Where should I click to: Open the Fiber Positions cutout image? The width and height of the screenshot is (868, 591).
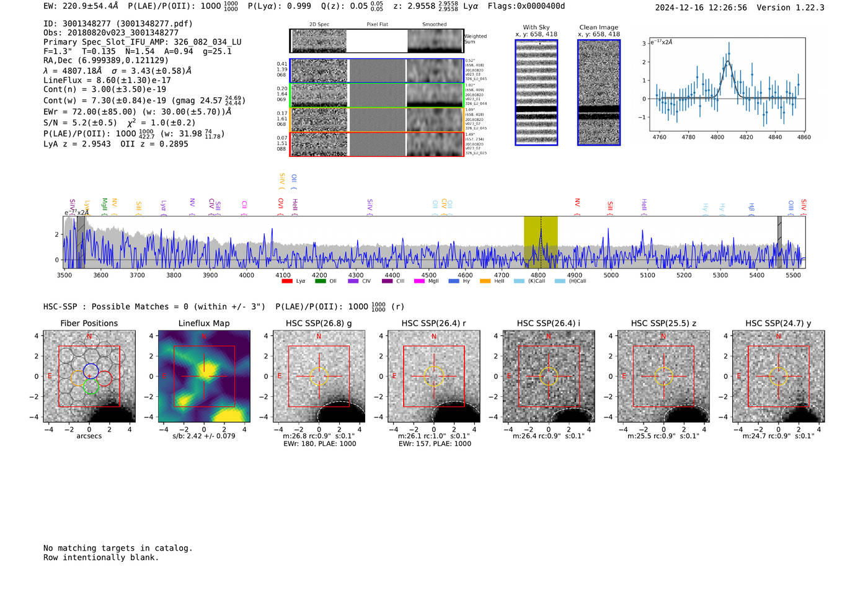click(89, 376)
